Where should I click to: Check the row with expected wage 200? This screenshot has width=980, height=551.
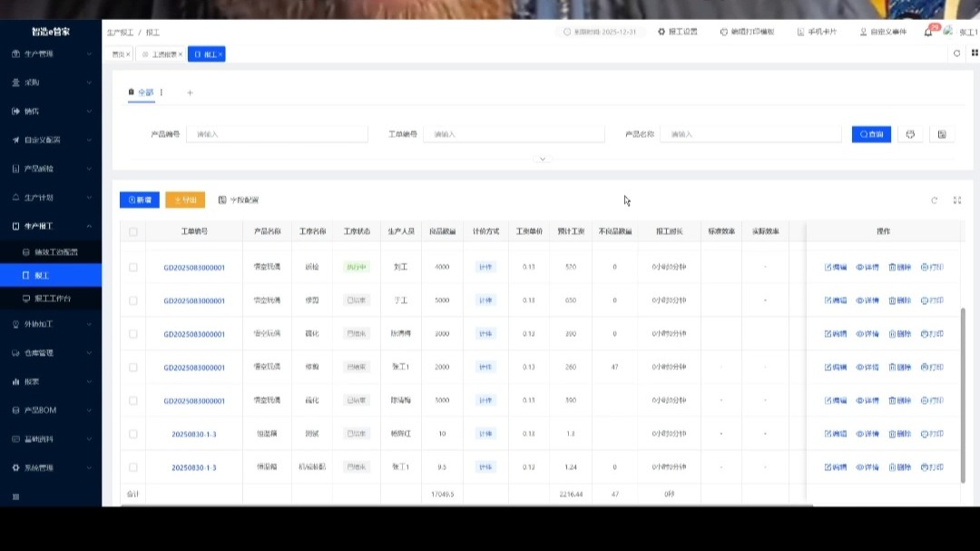click(133, 334)
